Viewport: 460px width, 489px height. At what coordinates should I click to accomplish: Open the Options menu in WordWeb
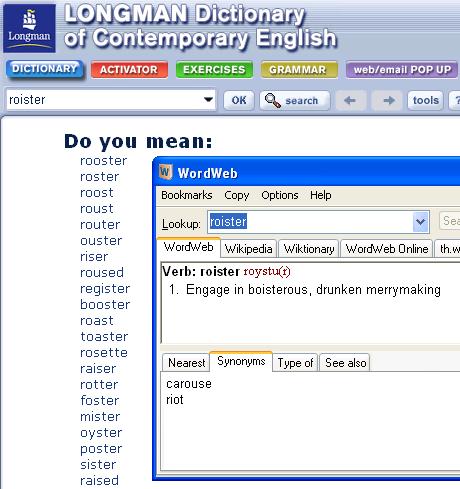280,195
